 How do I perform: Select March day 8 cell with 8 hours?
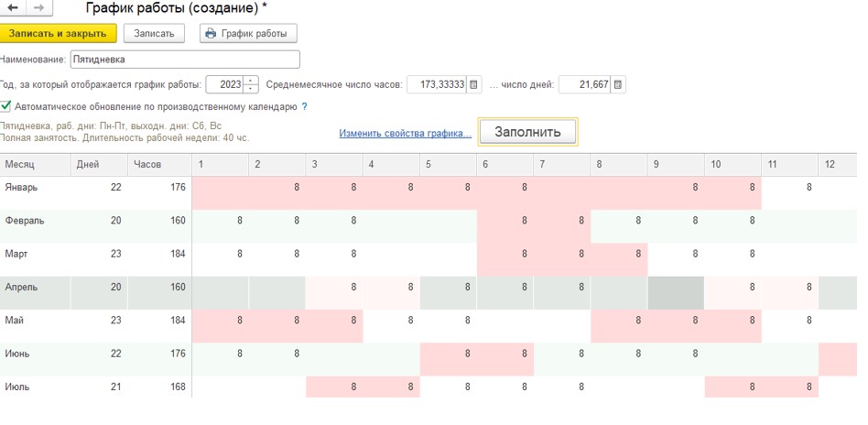(619, 259)
